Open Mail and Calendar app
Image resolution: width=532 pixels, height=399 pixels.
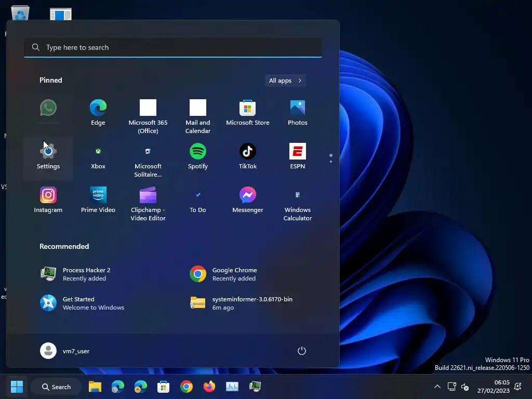click(198, 117)
